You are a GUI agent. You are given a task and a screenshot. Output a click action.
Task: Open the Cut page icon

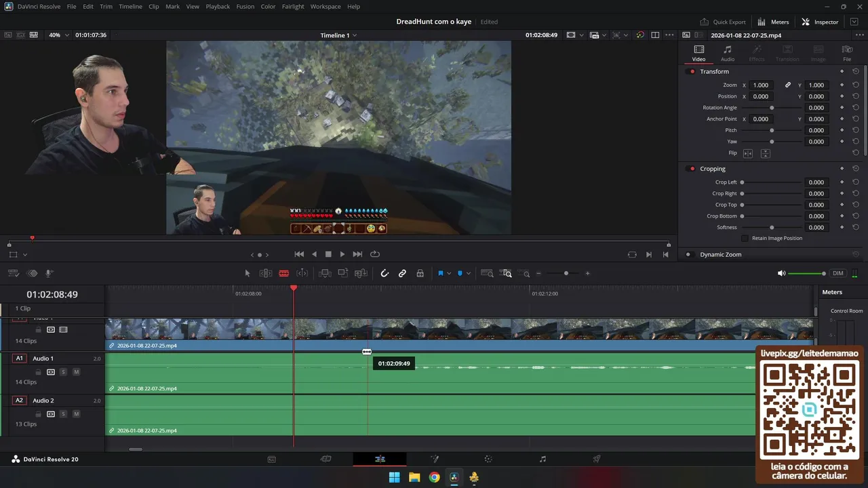pyautogui.click(x=325, y=459)
